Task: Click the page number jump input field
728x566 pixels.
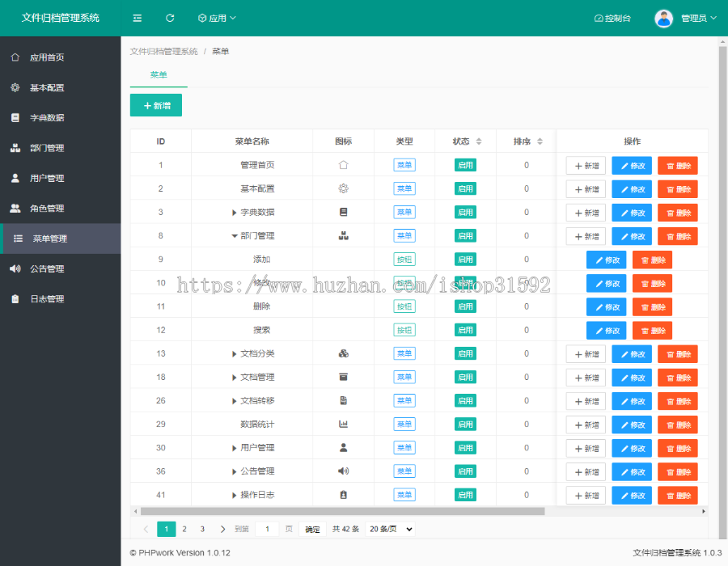Action: [267, 529]
